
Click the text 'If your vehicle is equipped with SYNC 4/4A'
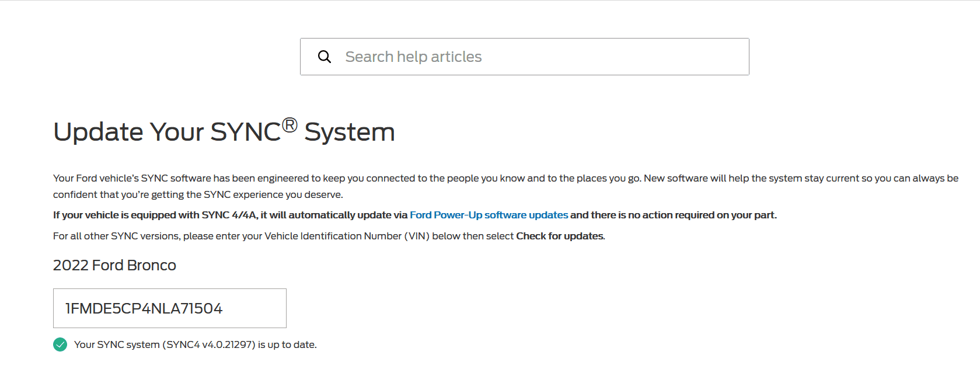click(155, 215)
